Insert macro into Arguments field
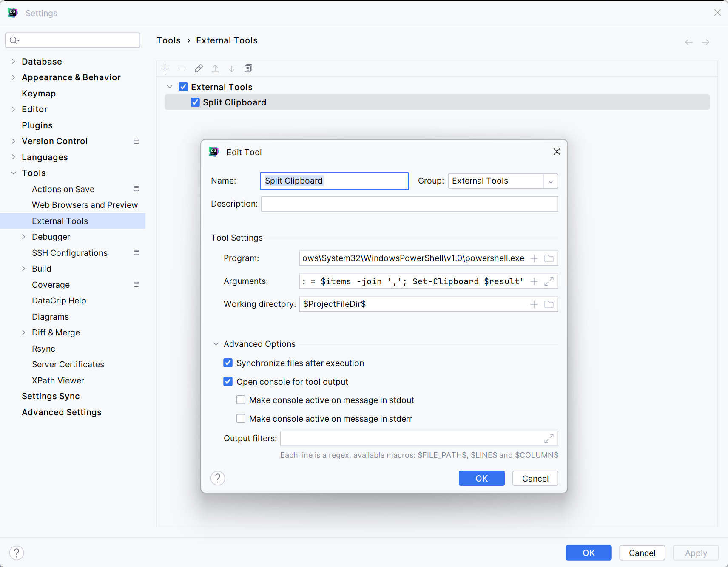Screen dimensions: 728x567 point(534,281)
